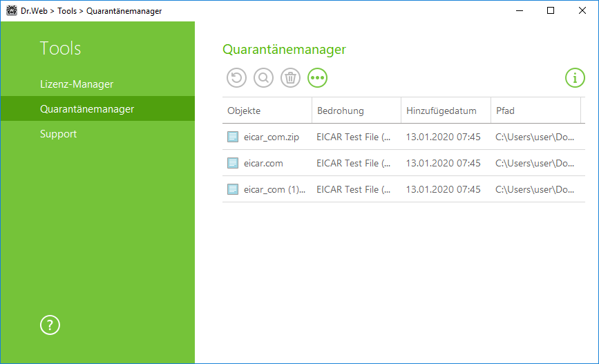Click the path in eicar_com (1) row
This screenshot has height=364, width=599.
(x=535, y=189)
